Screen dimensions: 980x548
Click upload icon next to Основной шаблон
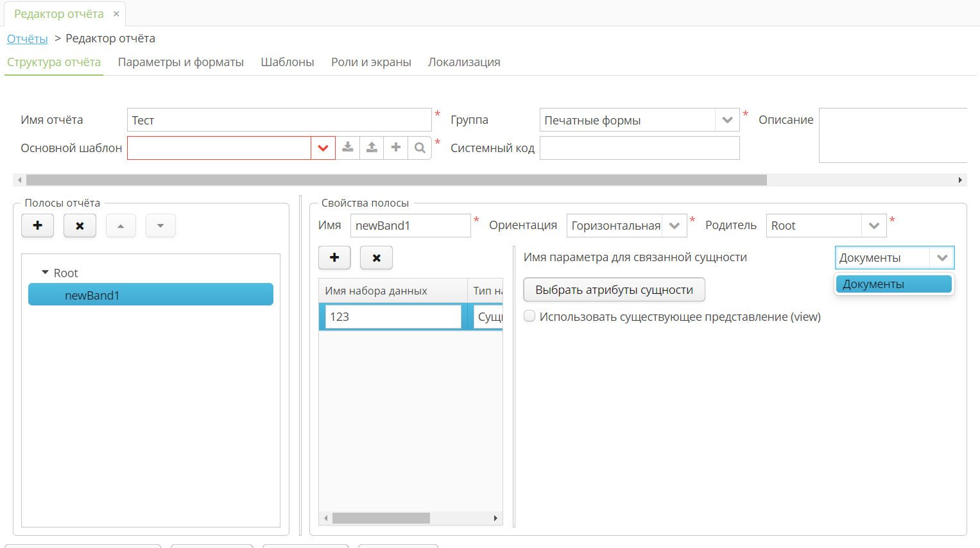tap(372, 148)
